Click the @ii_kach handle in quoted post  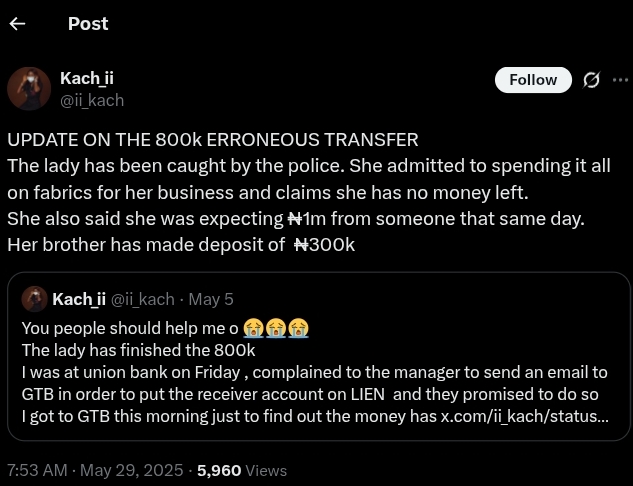click(142, 299)
